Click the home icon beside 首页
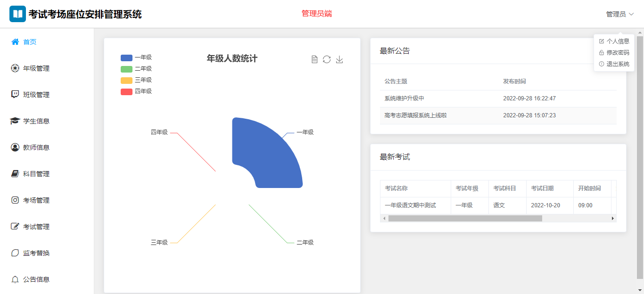The height and width of the screenshot is (294, 644). coord(15,42)
